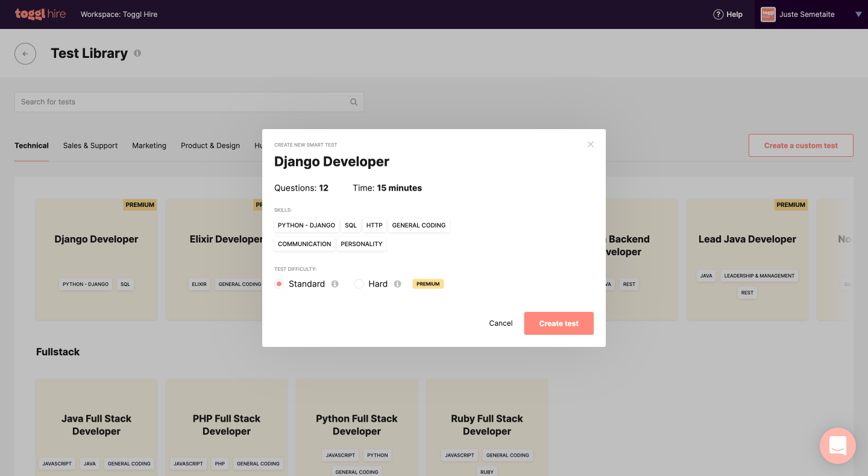Viewport: 868px width, 476px height.
Task: Close the Django Developer dialog with the X
Action: pos(591,144)
